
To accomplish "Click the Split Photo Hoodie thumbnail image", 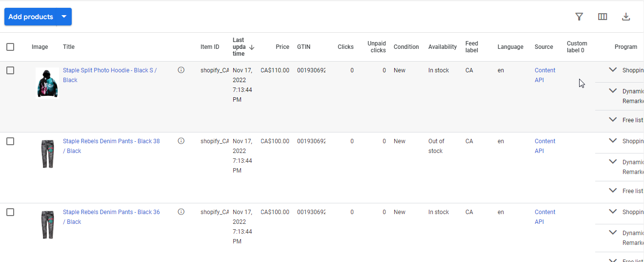I will point(47,83).
